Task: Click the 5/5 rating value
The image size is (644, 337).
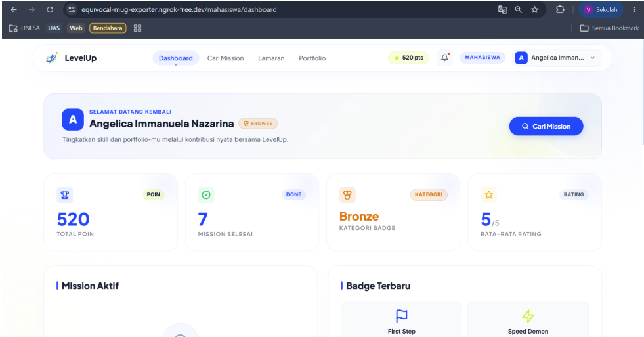Action: tap(490, 220)
